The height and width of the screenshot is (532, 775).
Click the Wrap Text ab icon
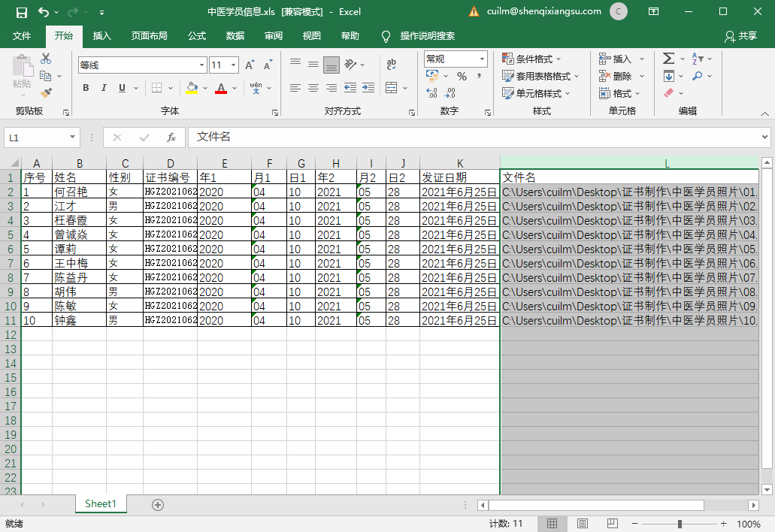pyautogui.click(x=392, y=64)
